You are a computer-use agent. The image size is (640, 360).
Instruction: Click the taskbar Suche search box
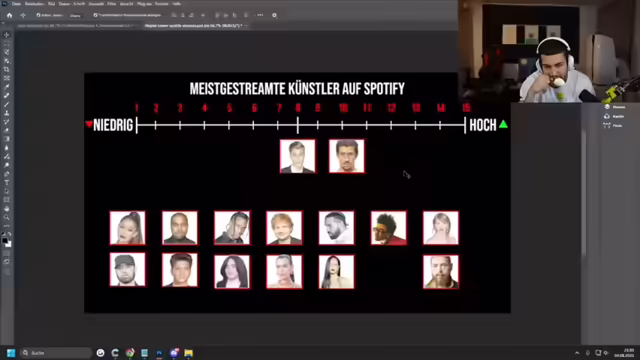tap(56, 353)
